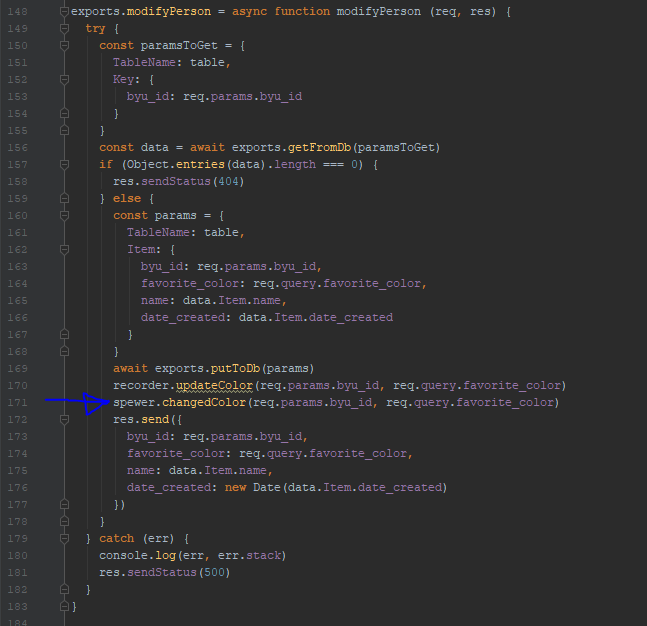The width and height of the screenshot is (647, 626).
Task: Click fold end marker at line 182
Action: pyautogui.click(x=64, y=589)
